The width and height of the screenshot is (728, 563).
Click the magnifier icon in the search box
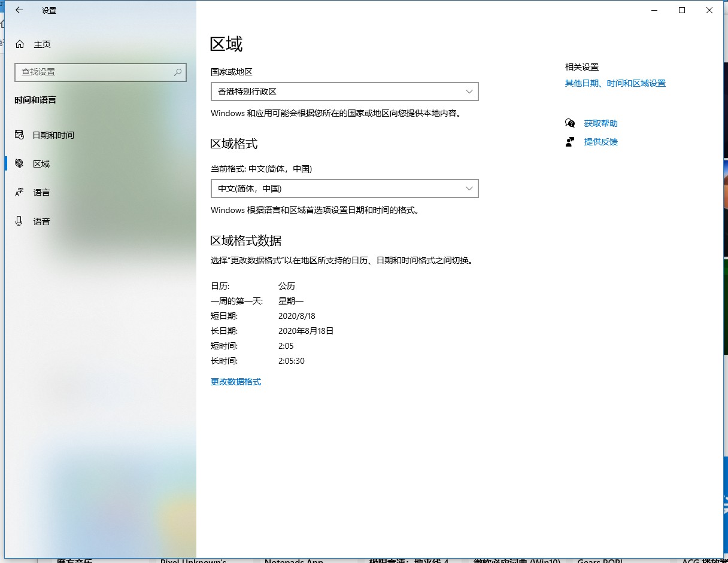177,72
